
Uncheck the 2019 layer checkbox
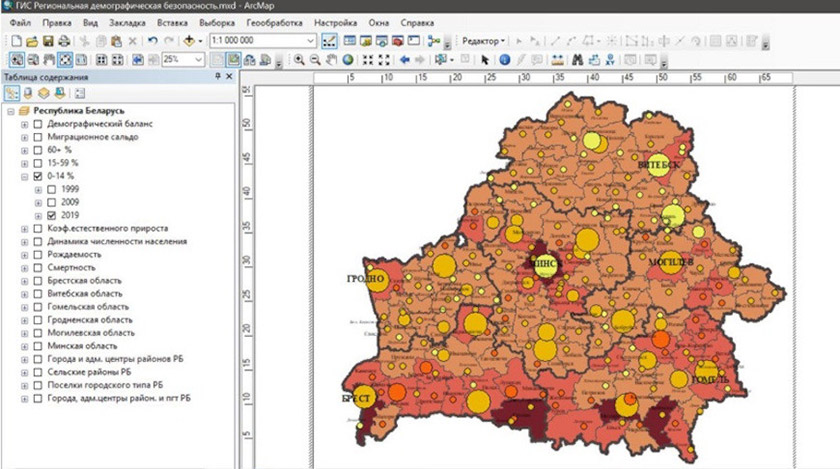(51, 215)
